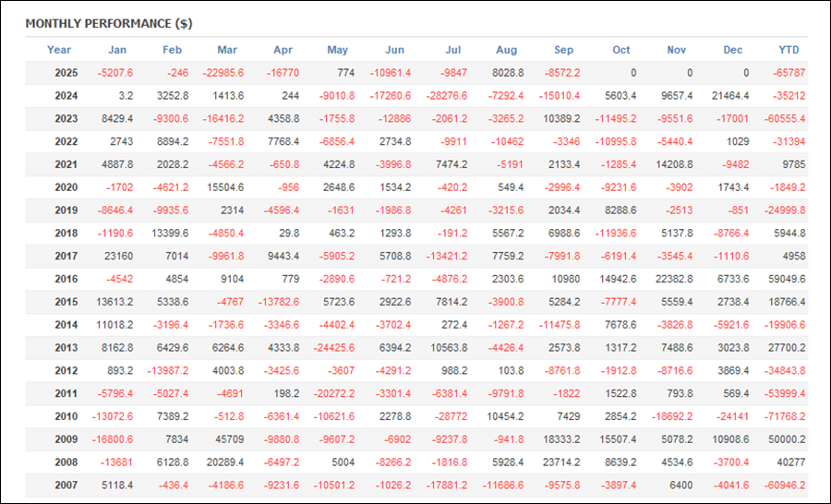Select the Sep column header
Viewport: 831px width, 504px height.
click(563, 50)
